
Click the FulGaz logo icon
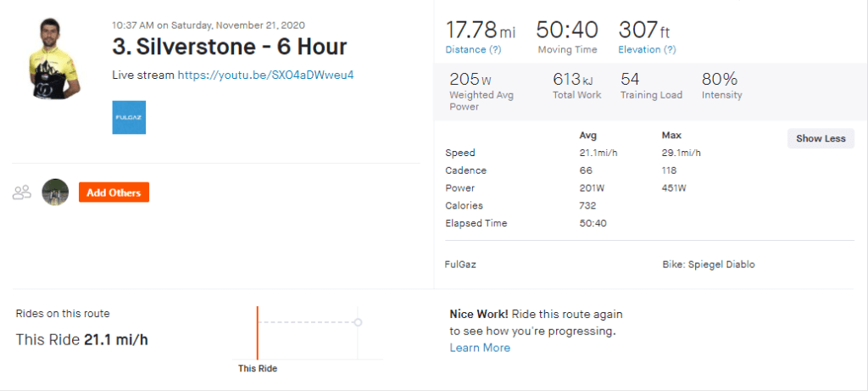pos(129,117)
